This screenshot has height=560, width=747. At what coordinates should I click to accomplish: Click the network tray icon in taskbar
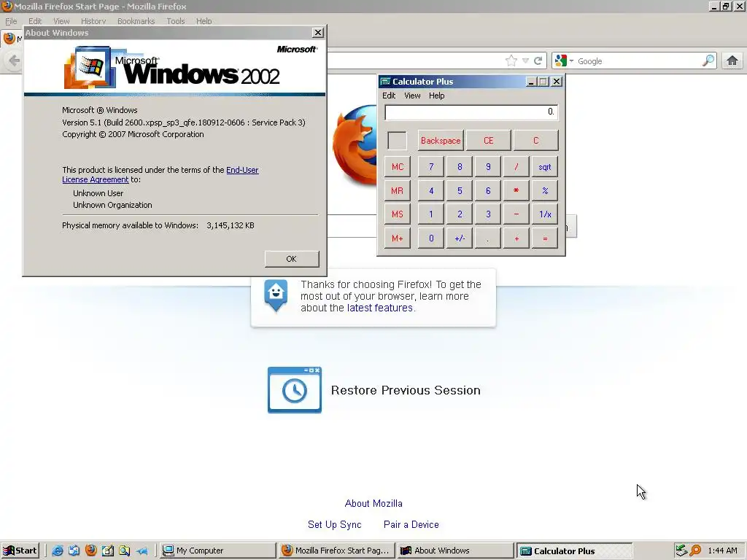681,551
